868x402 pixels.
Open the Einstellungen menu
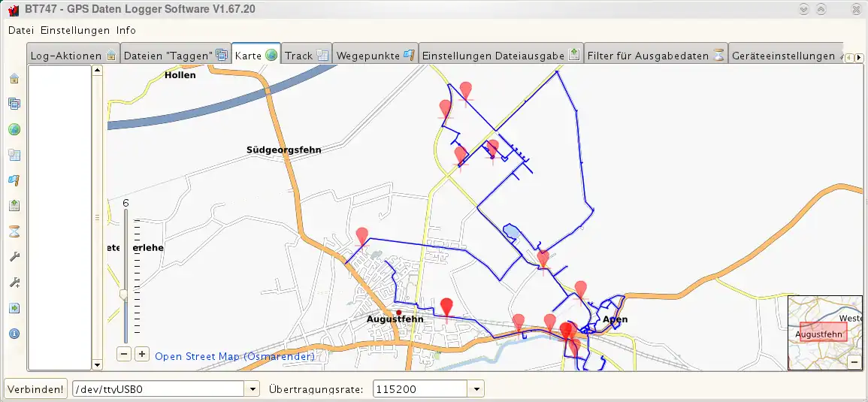[x=75, y=31]
